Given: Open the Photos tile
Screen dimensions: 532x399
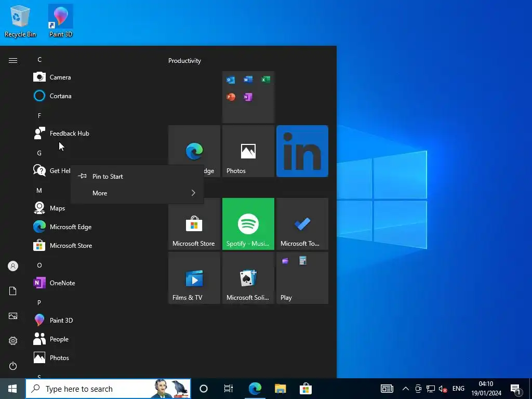Looking at the screenshot, I should pos(248,151).
